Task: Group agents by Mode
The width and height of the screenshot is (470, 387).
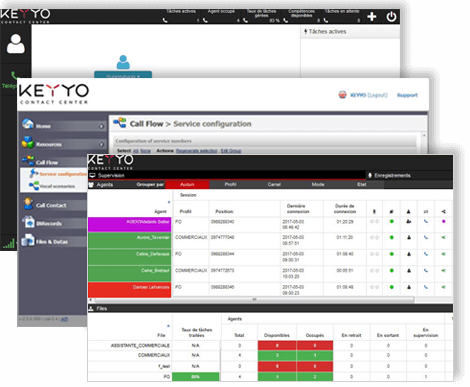Action: (x=318, y=184)
